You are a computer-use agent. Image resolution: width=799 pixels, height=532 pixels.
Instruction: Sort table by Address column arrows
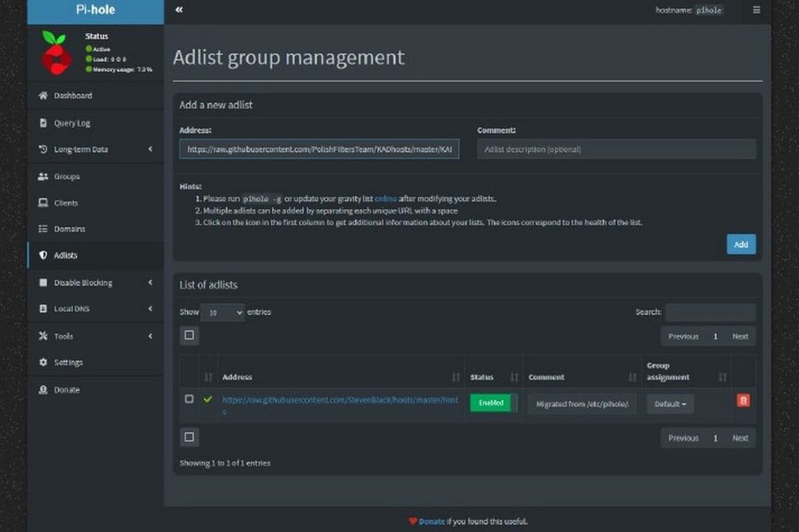pos(456,377)
